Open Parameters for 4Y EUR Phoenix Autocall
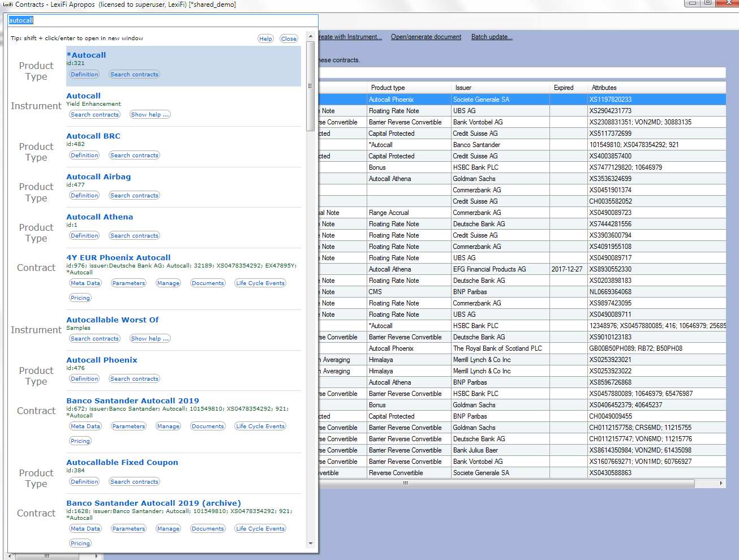The image size is (739, 560). pos(128,283)
